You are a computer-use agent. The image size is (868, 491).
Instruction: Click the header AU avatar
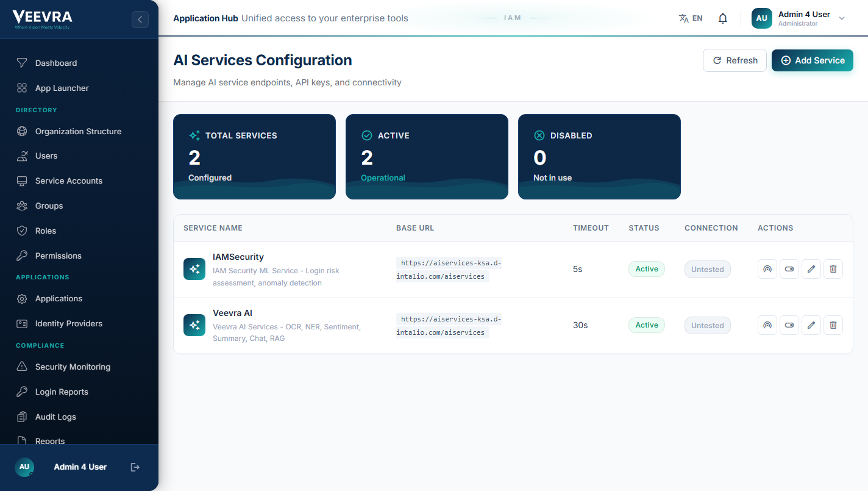coord(762,18)
